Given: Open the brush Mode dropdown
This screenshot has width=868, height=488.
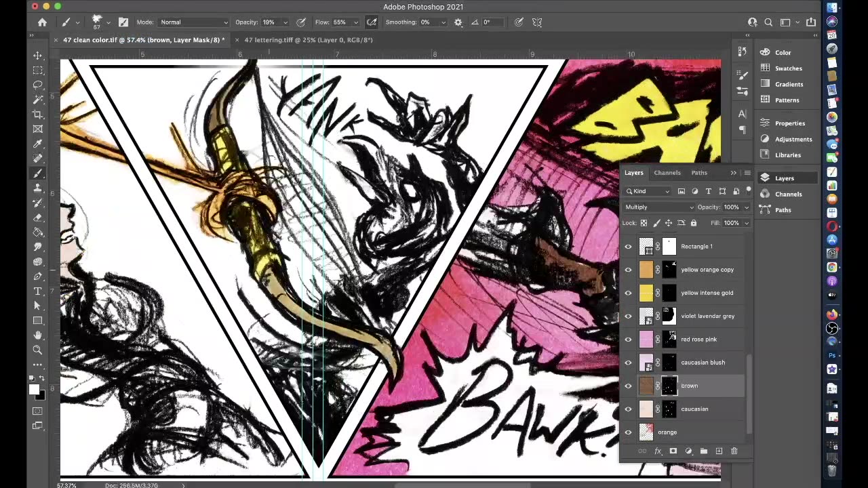Looking at the screenshot, I should click(193, 22).
